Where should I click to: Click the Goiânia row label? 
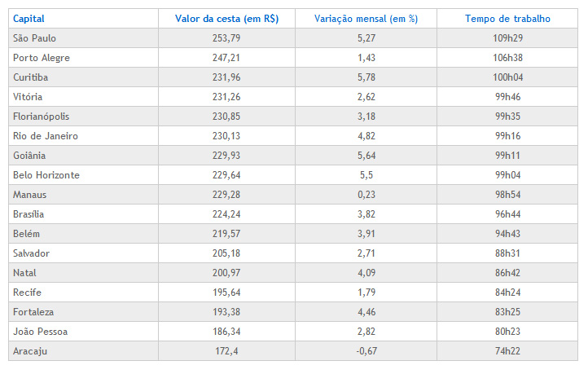click(x=30, y=156)
